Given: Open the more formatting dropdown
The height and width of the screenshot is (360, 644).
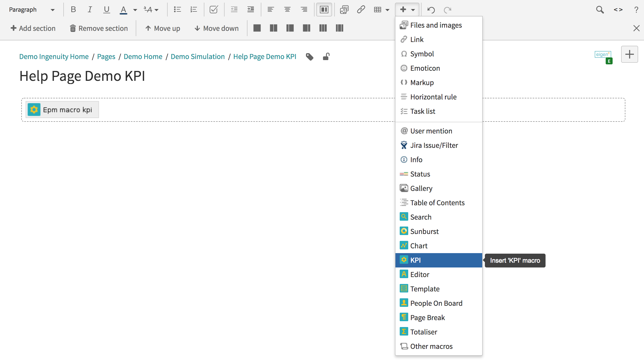Looking at the screenshot, I should tap(151, 10).
